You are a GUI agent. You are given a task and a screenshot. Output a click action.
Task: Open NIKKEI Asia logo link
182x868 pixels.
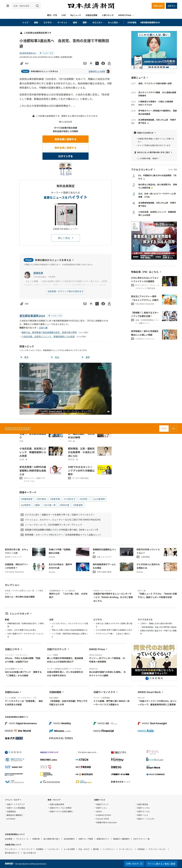click(x=145, y=731)
